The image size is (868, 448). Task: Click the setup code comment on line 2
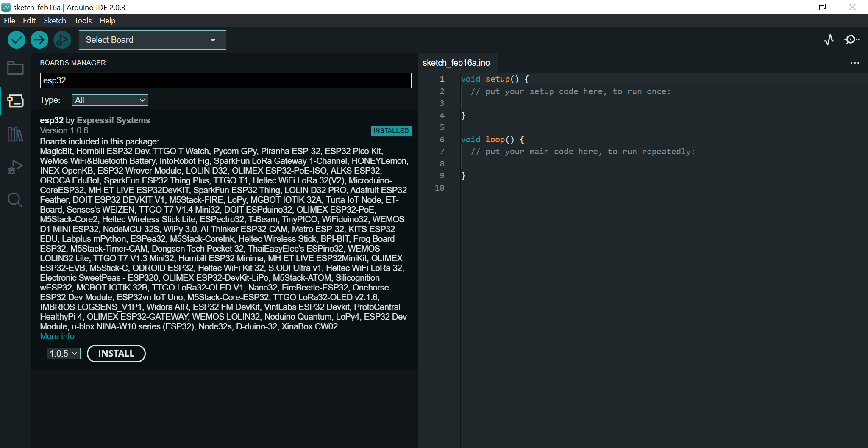tap(570, 91)
